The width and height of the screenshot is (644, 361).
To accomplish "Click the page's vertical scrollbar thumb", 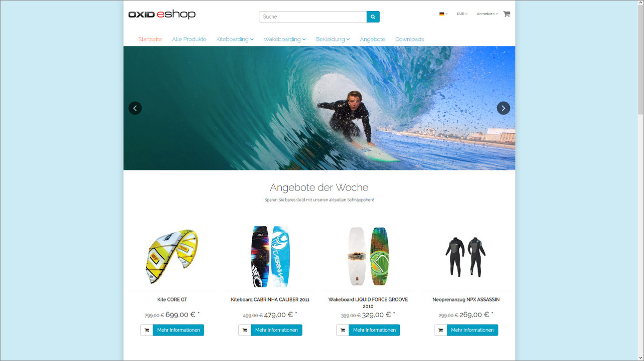I will pos(640,60).
